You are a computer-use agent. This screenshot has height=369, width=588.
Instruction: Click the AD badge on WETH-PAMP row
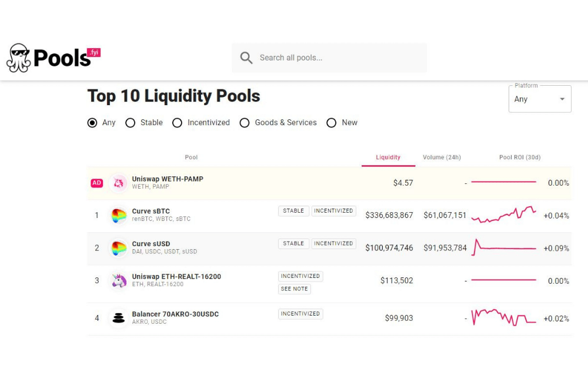97,183
